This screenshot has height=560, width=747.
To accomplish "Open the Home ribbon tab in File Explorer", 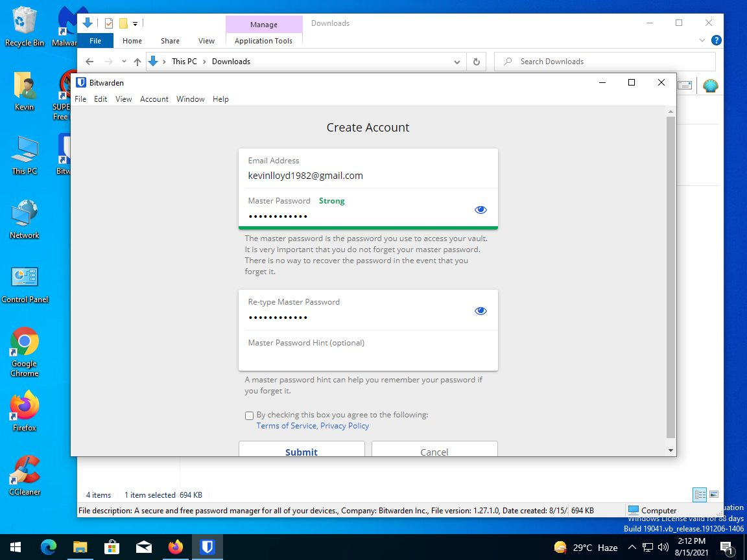I will pyautogui.click(x=132, y=41).
